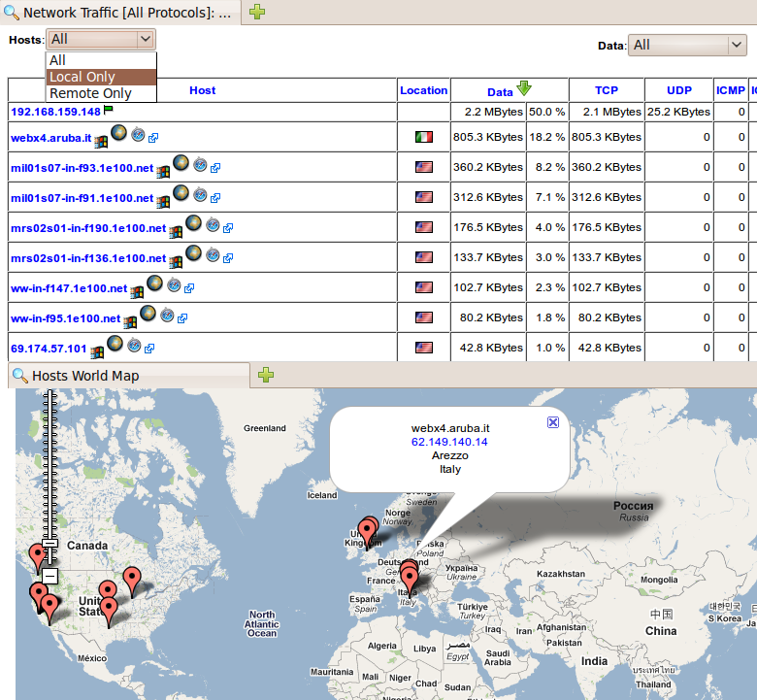Click the Windows icon in the mil01s07-in-f91.1e100.net row
This screenshot has width=757, height=700.
(163, 201)
